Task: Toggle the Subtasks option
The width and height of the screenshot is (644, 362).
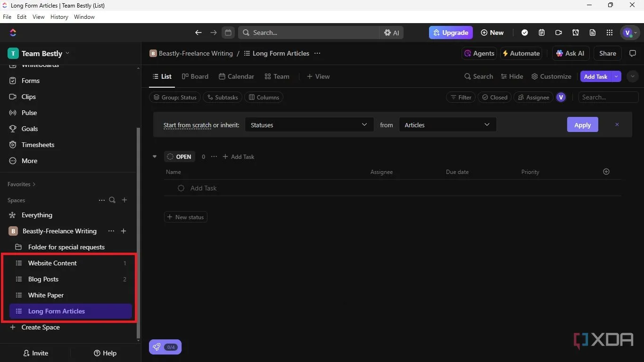Action: click(223, 97)
